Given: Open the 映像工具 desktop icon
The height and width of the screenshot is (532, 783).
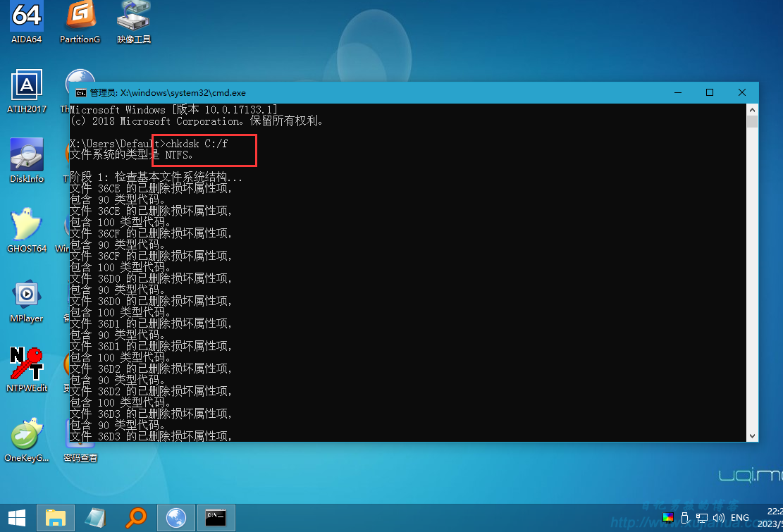Looking at the screenshot, I should pyautogui.click(x=134, y=23).
